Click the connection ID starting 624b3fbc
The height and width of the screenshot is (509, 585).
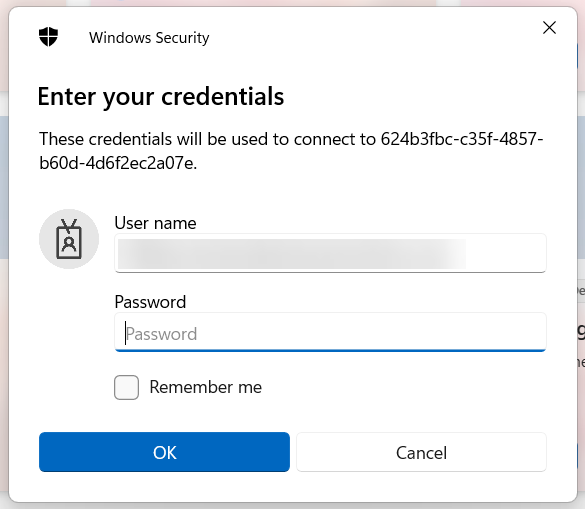462,139
